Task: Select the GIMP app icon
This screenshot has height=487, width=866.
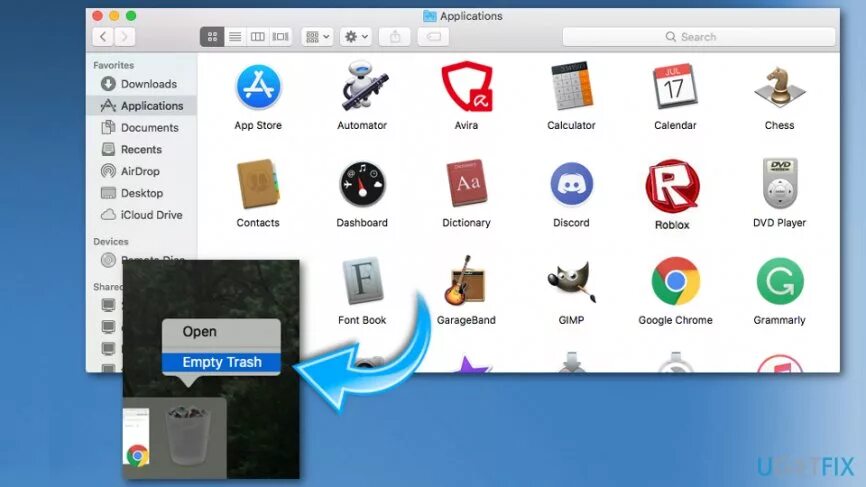Action: pos(571,282)
